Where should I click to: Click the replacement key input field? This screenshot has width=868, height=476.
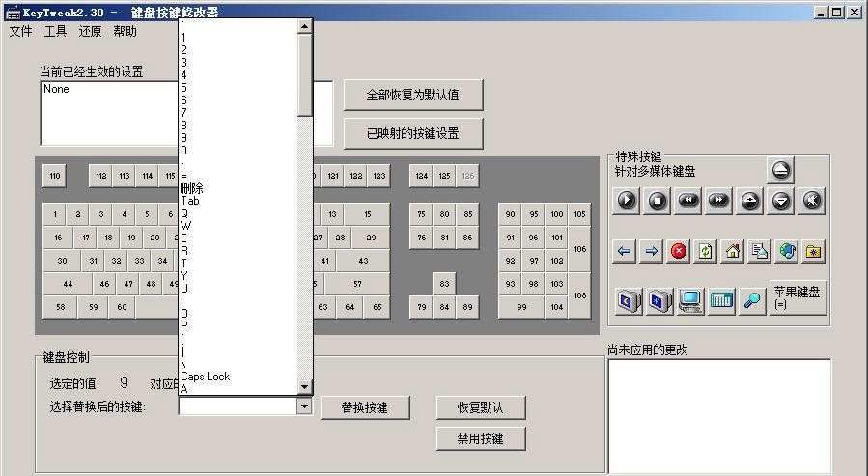tap(238, 406)
